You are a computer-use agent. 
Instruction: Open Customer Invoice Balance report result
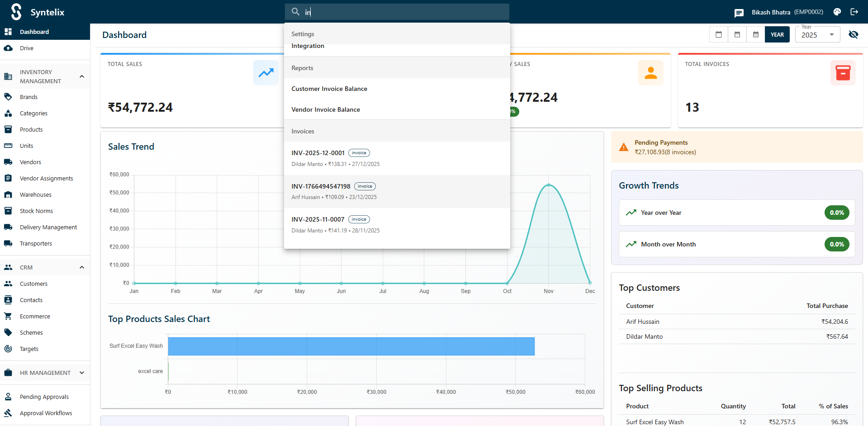[x=329, y=89]
